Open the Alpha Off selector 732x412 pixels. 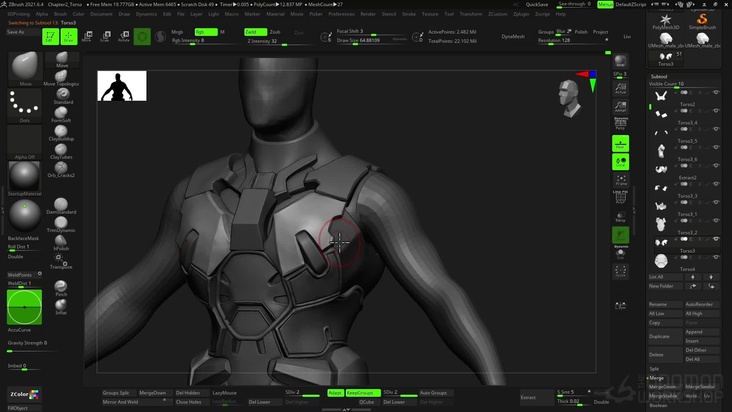tap(24, 143)
